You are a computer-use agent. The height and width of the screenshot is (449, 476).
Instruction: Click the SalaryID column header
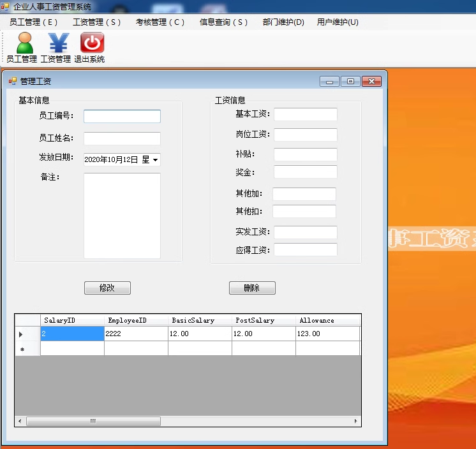tap(72, 320)
